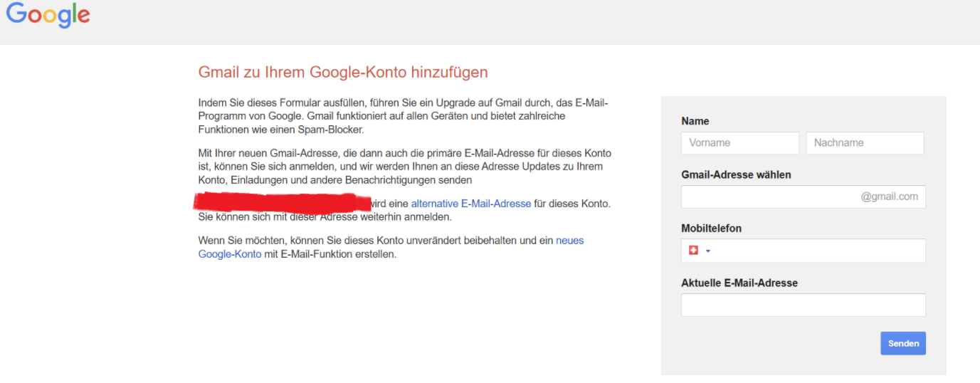Screen dimensions: 980x383
Task: Click the Nachname input field
Action: (x=865, y=142)
